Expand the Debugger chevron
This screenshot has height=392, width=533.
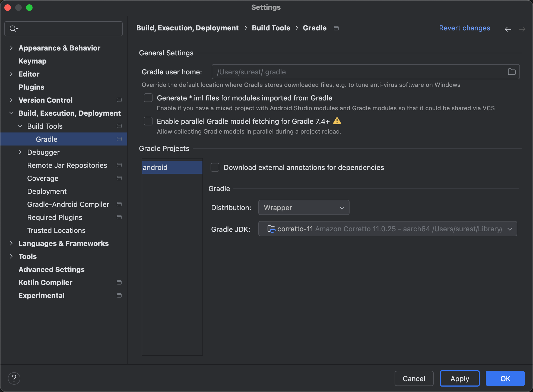coord(20,152)
